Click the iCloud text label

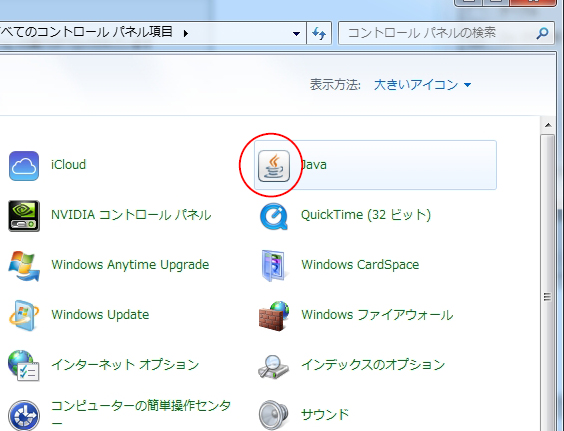pos(68,165)
